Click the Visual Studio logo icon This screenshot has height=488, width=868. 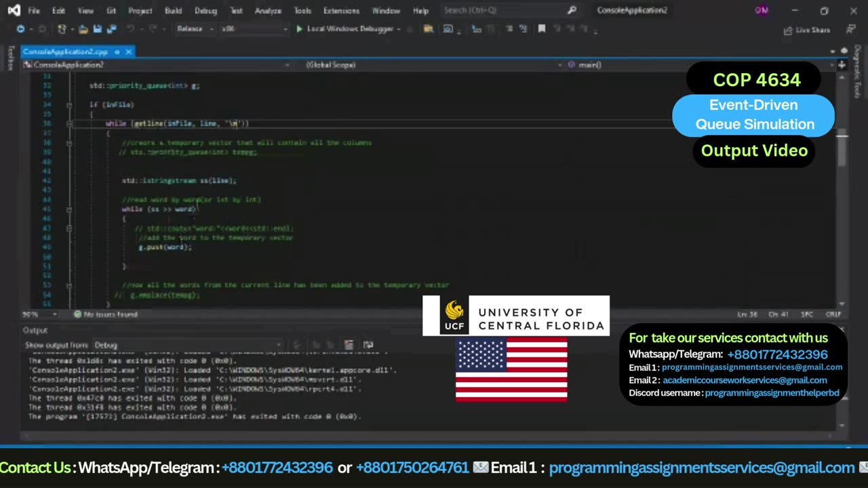point(14,10)
